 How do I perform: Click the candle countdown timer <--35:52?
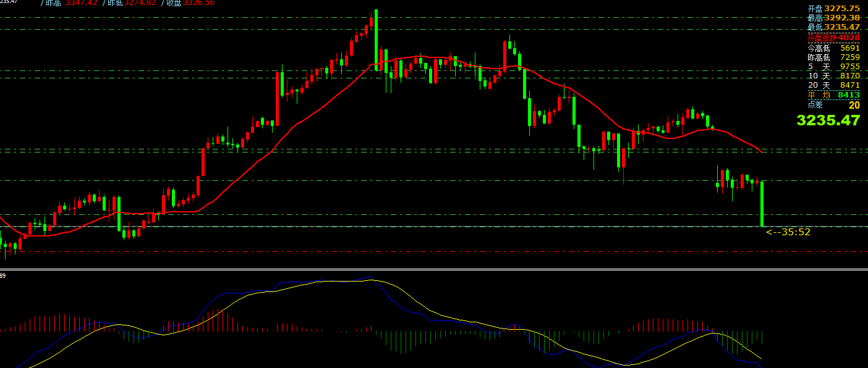pyautogui.click(x=788, y=233)
